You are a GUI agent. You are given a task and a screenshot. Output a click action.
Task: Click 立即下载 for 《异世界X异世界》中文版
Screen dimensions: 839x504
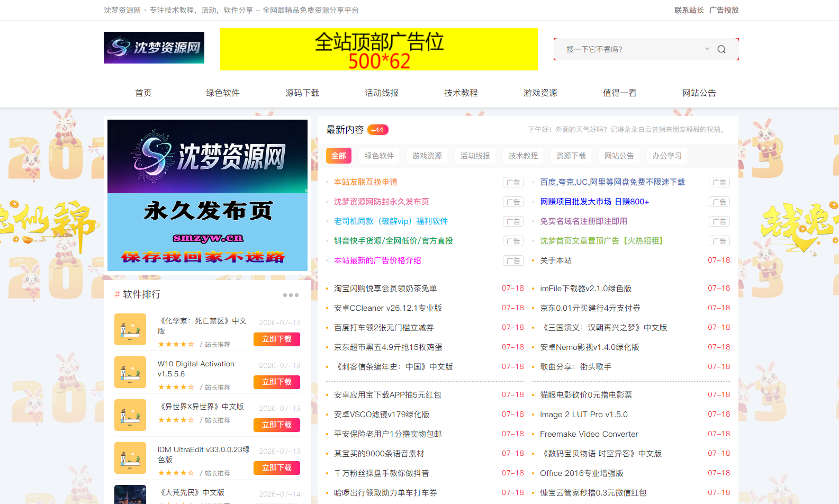pos(277,425)
